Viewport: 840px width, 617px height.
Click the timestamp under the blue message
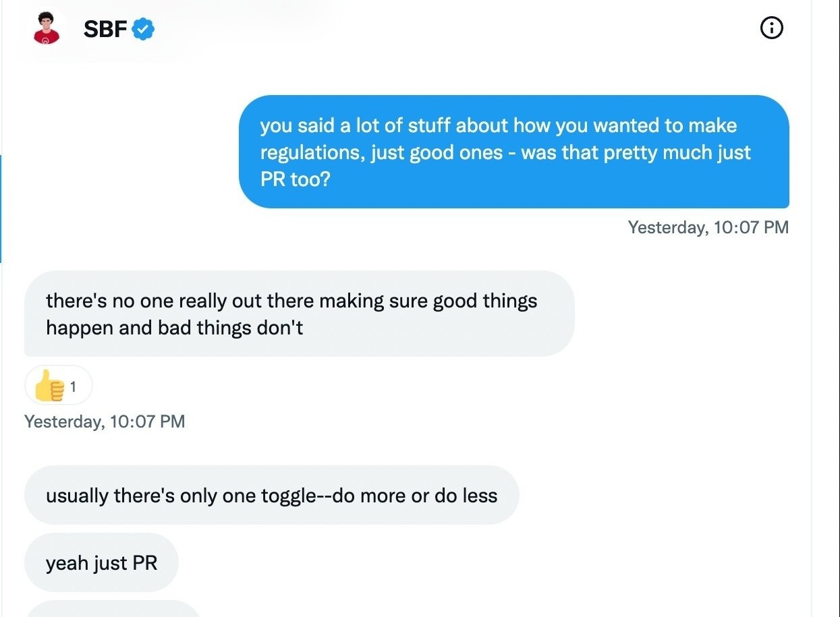point(708,227)
